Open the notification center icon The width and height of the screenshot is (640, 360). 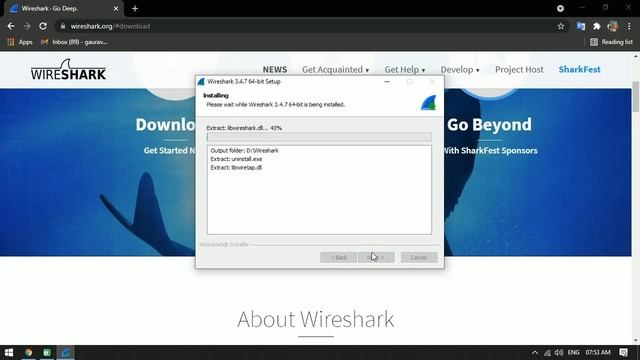624,352
